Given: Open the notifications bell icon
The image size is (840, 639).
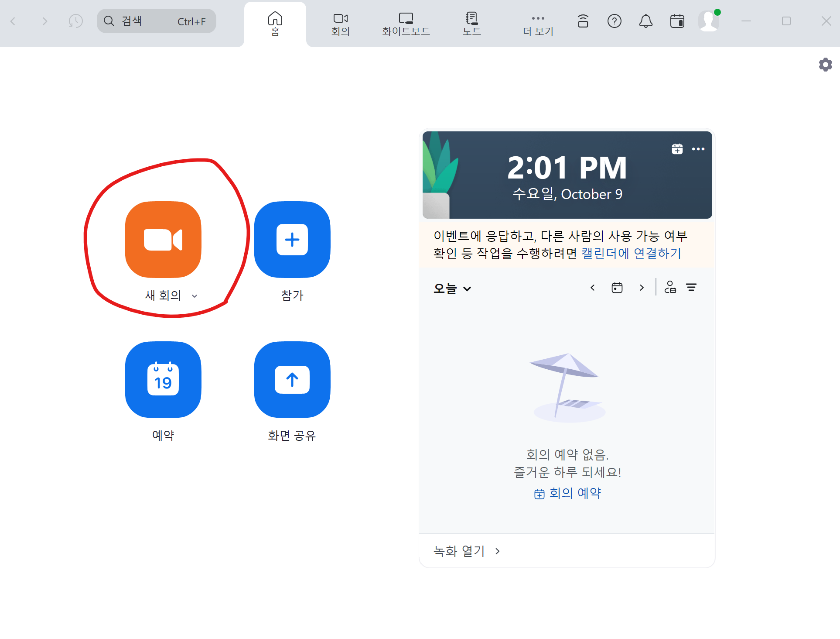Looking at the screenshot, I should (645, 21).
